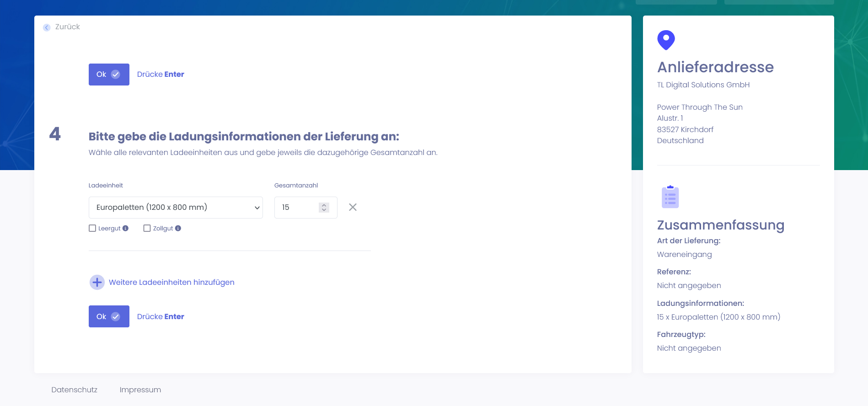Click the Zollgut checkbox label text

pos(163,228)
